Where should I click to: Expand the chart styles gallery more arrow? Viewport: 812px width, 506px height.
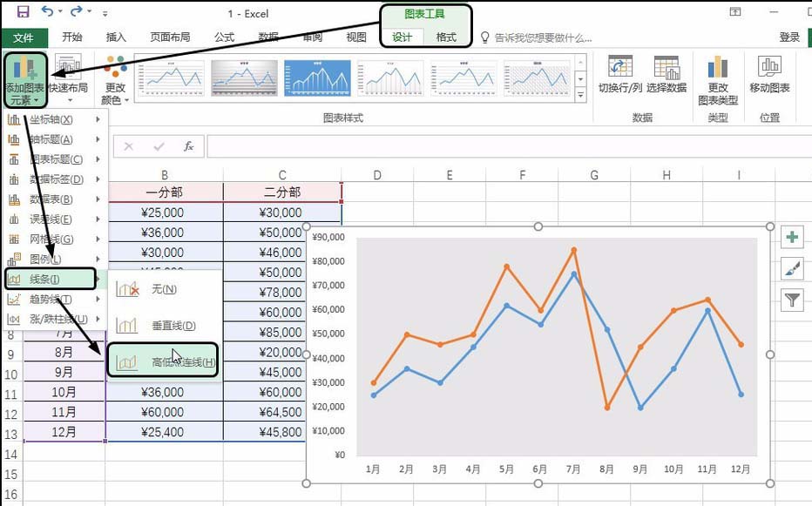[x=580, y=95]
